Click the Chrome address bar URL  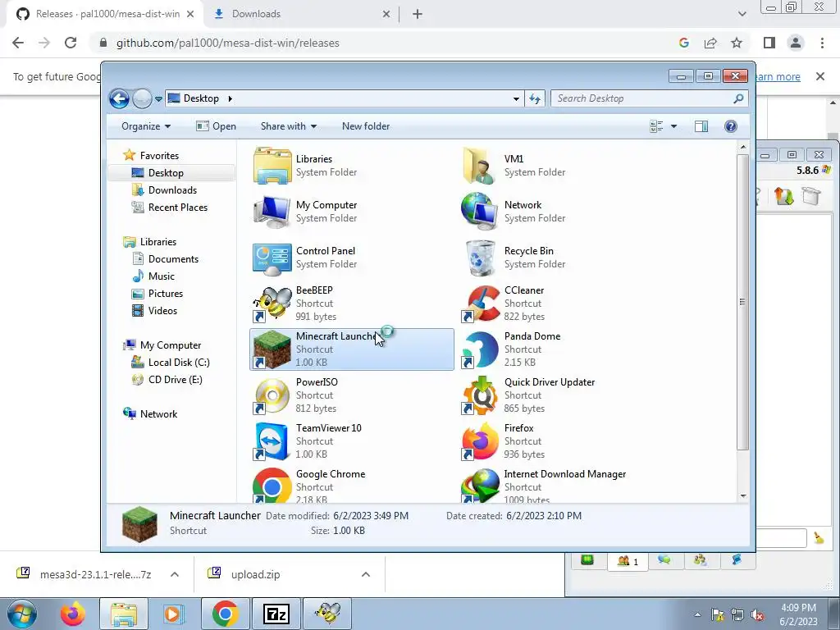click(228, 43)
